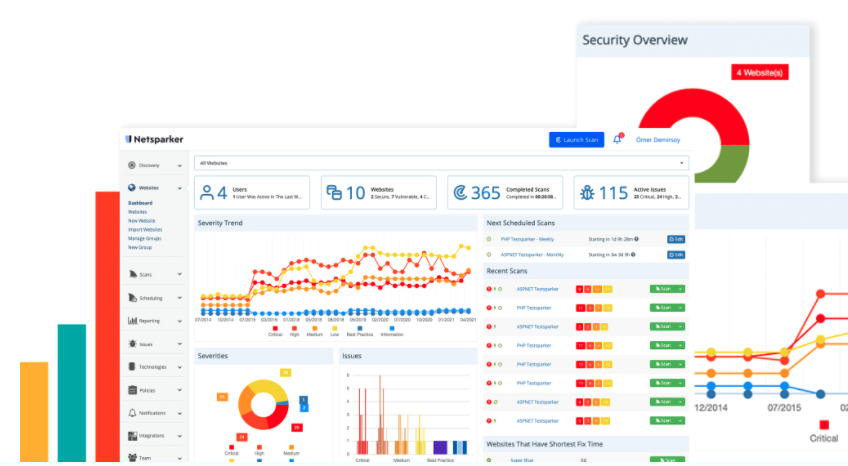Click the Scans sidebar icon
The height and width of the screenshot is (466, 848).
tap(132, 273)
